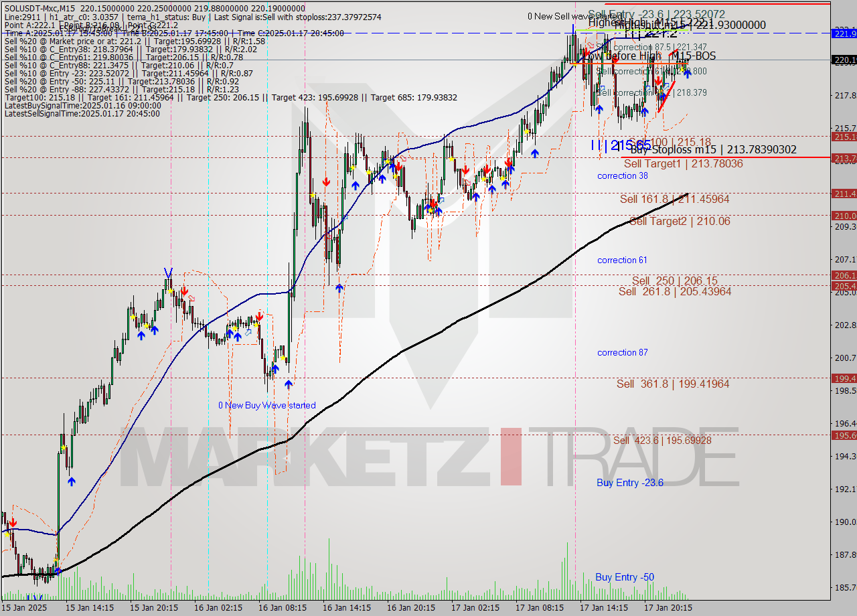
Task: Click the blue V marker at the 15 Jan evening peak
Action: click(x=168, y=273)
